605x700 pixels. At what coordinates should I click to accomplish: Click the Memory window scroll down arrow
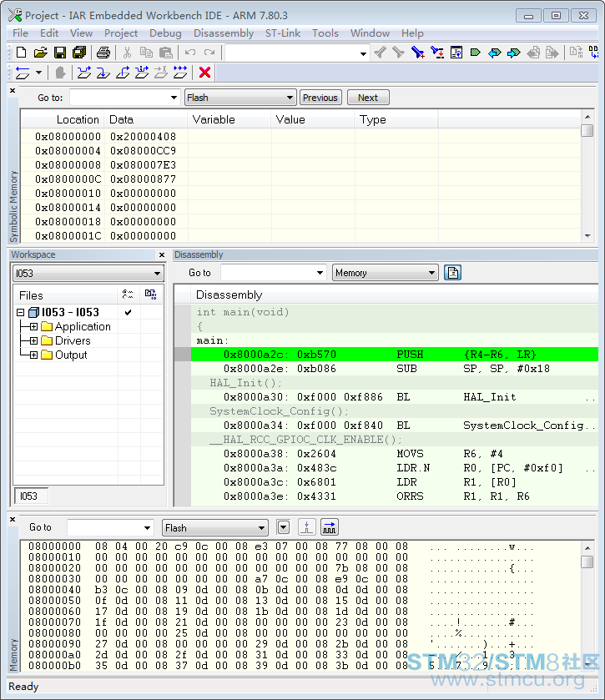(x=587, y=665)
